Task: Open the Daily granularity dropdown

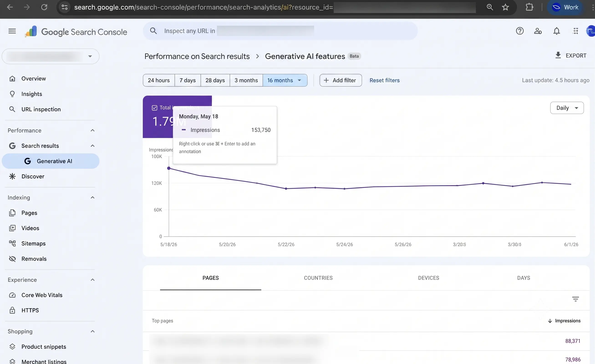Action: pos(567,108)
